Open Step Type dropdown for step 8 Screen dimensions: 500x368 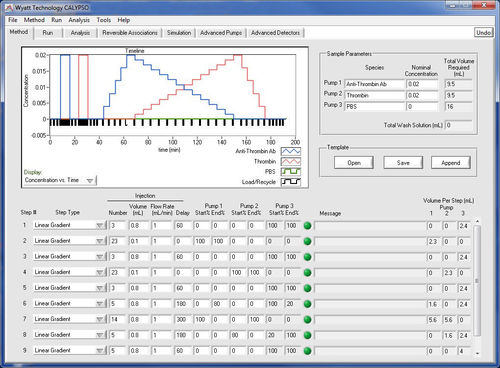[69, 335]
